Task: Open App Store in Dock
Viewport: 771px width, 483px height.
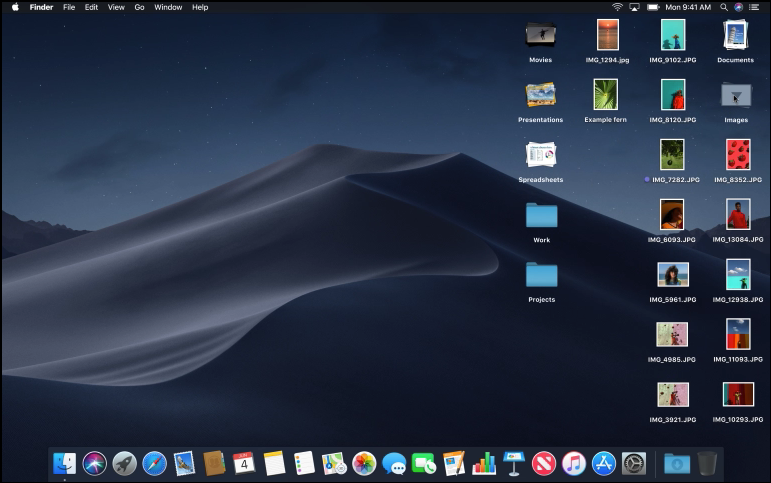Action: [x=604, y=463]
